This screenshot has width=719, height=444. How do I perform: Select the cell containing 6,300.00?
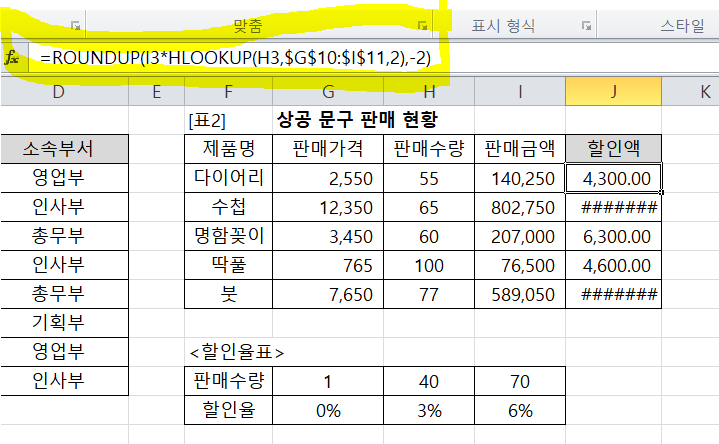click(x=612, y=237)
